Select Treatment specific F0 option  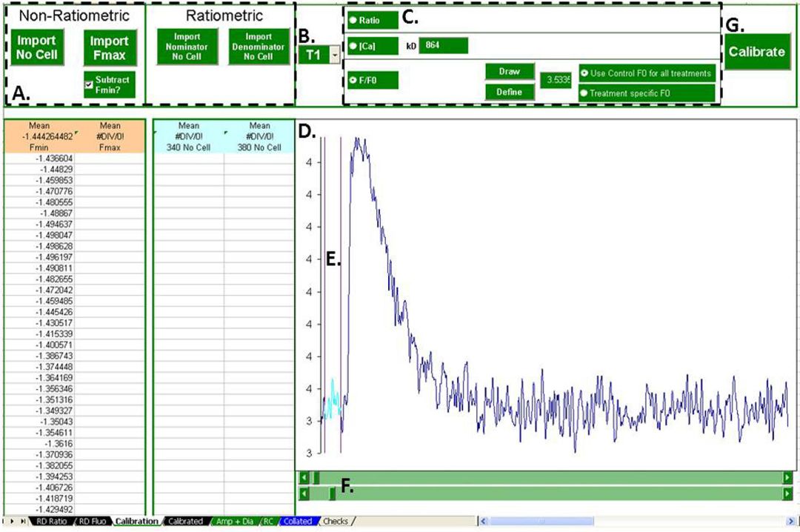(x=585, y=93)
